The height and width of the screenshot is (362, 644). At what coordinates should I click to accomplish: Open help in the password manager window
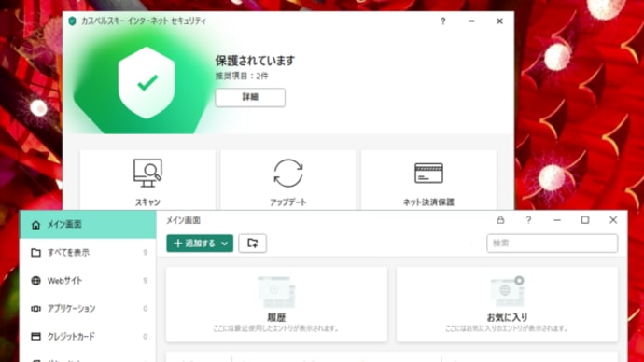[x=528, y=220]
